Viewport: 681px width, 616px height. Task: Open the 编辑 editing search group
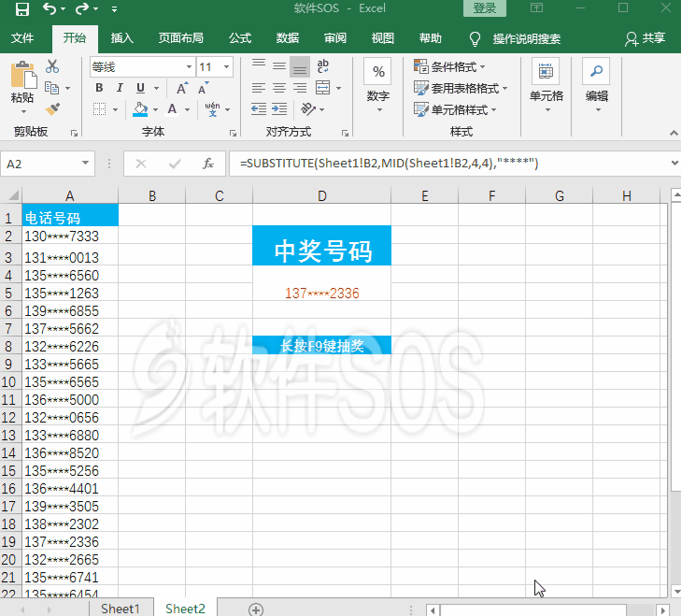point(596,85)
